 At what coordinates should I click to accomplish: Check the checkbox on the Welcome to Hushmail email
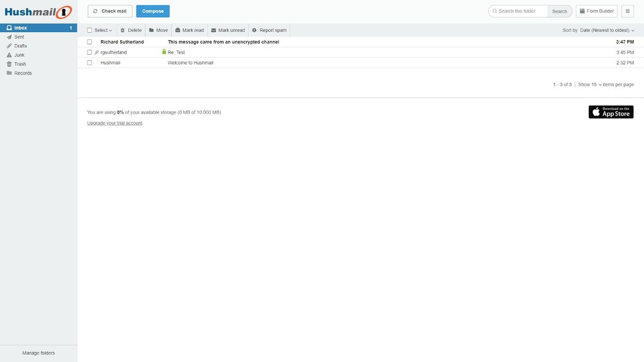point(89,62)
